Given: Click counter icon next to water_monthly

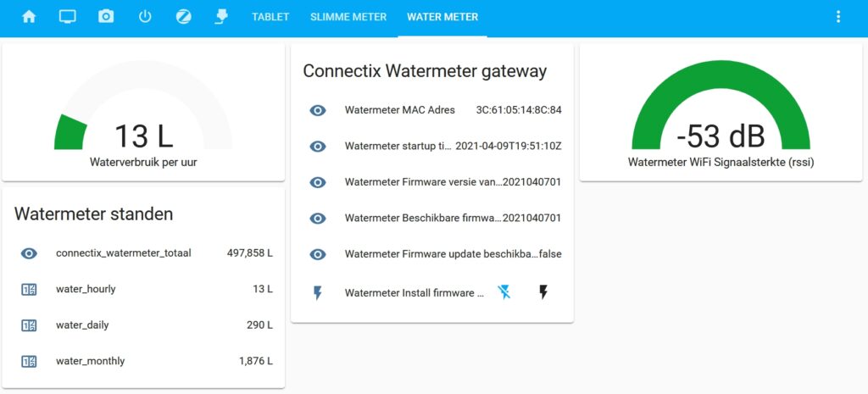Looking at the screenshot, I should [29, 361].
